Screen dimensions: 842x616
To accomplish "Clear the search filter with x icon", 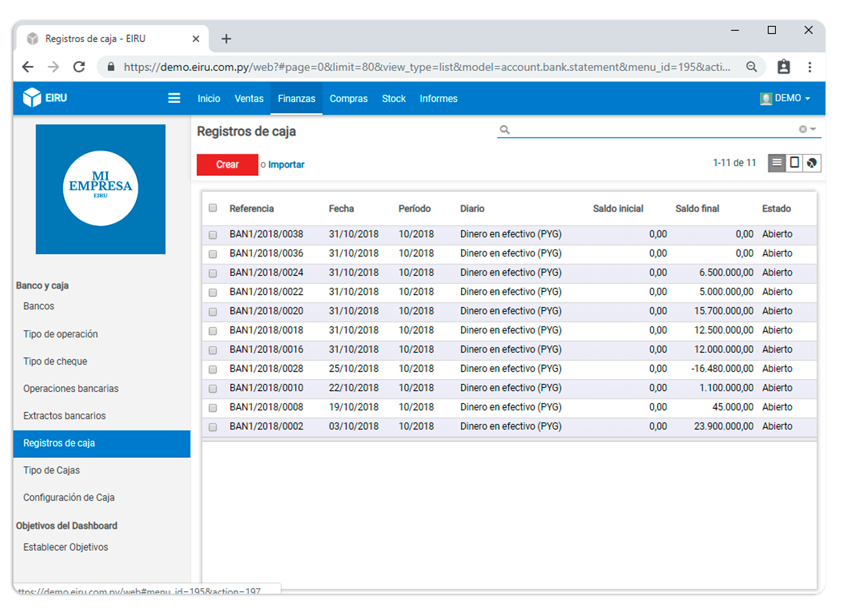I will coord(803,130).
